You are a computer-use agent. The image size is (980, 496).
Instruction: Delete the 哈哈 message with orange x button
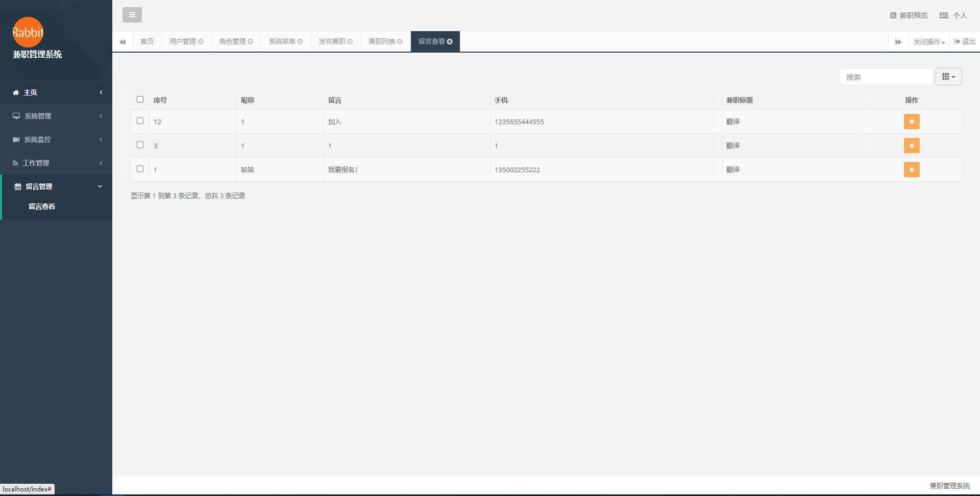point(912,170)
